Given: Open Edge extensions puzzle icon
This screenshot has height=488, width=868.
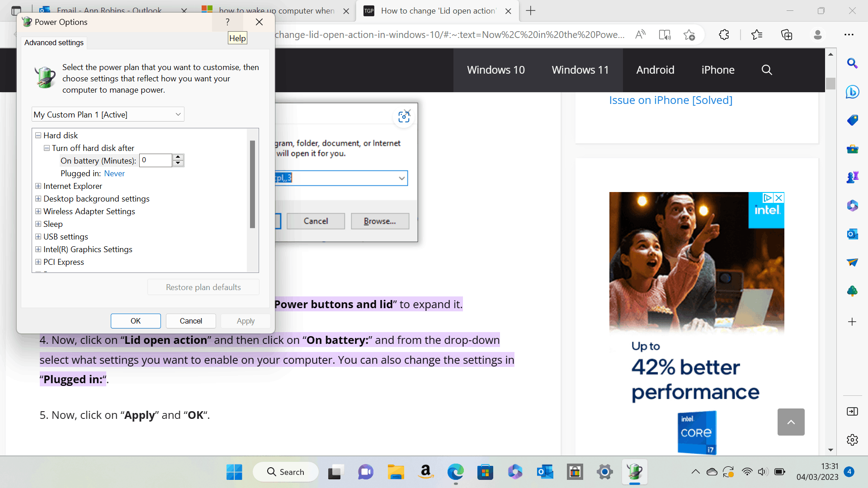Looking at the screenshot, I should pyautogui.click(x=724, y=35).
